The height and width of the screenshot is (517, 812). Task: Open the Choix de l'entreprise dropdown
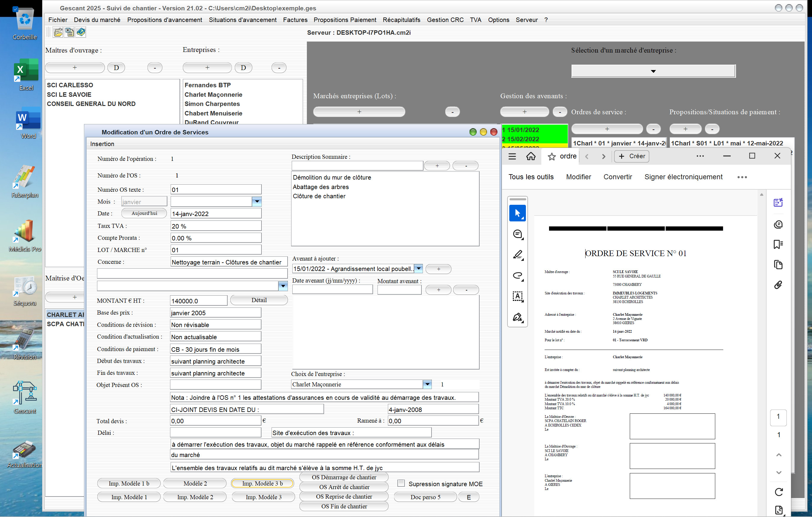(427, 384)
